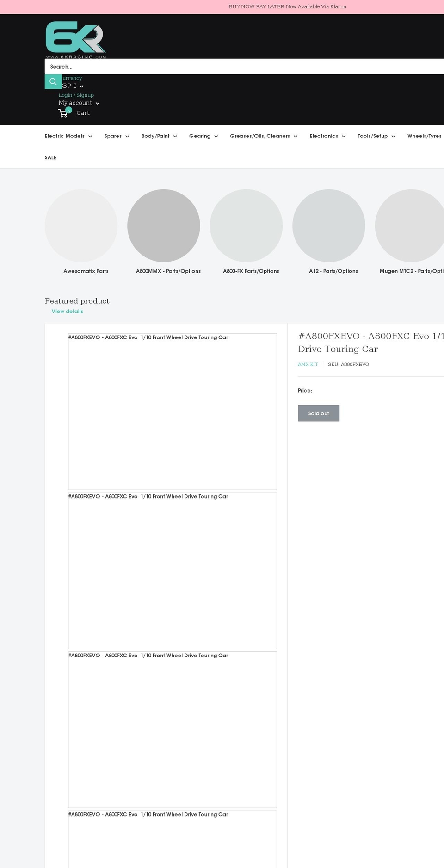Screen dimensions: 444x868
Task: Click View details link
Action: (68, 312)
